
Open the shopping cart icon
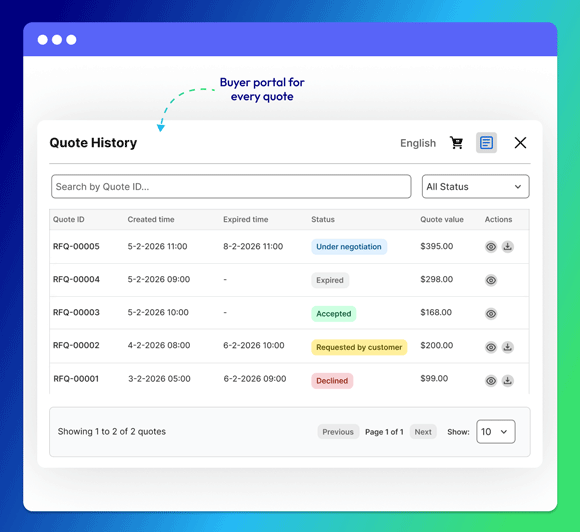(x=456, y=143)
